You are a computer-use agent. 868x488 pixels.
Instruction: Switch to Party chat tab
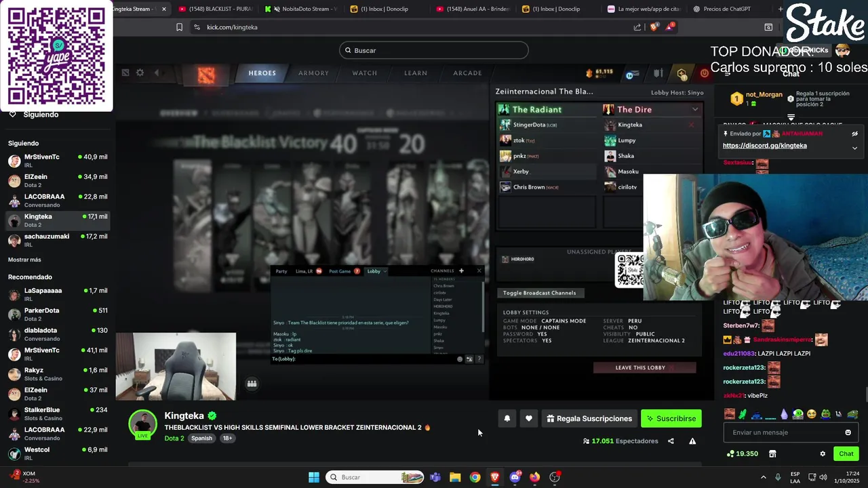click(281, 271)
